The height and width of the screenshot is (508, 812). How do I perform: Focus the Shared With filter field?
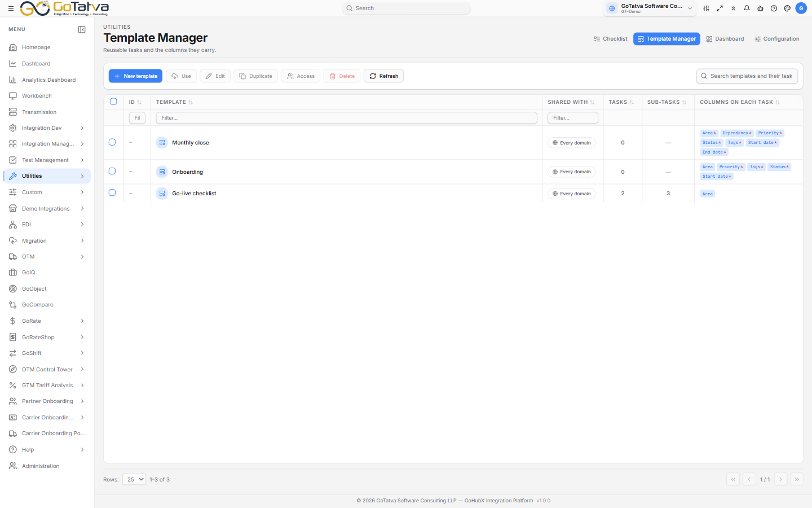[x=573, y=118]
